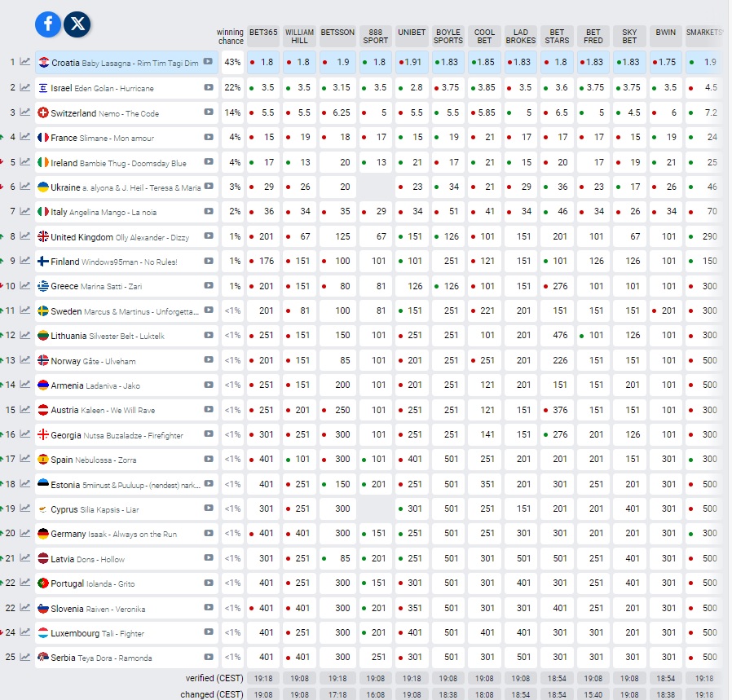Play the video for Croatia's Rim Tim Tagi Dim
This screenshot has width=732, height=700.
pyautogui.click(x=208, y=62)
